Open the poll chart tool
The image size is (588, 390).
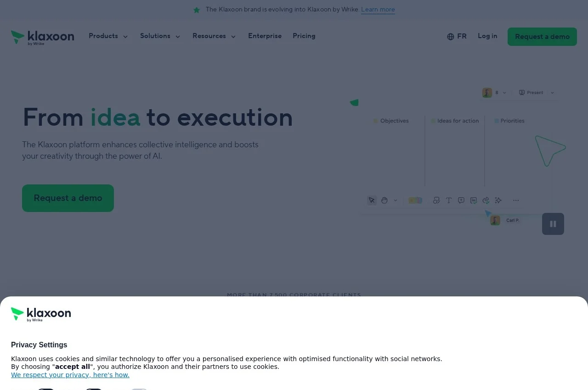click(486, 201)
